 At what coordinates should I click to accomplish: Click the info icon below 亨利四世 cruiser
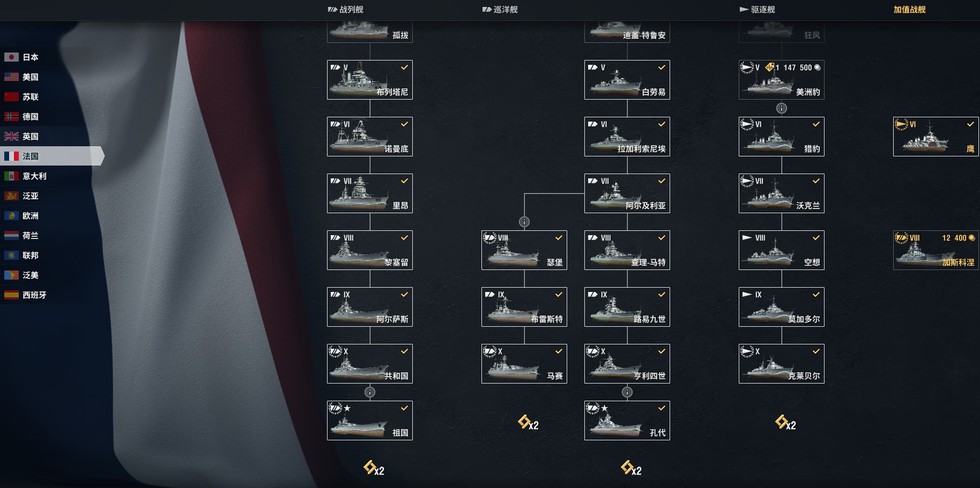[627, 392]
